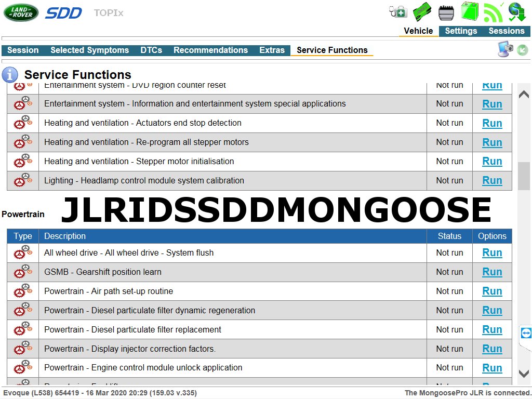532x399 pixels.
Task: Switch to the Vehicle tab
Action: click(418, 31)
